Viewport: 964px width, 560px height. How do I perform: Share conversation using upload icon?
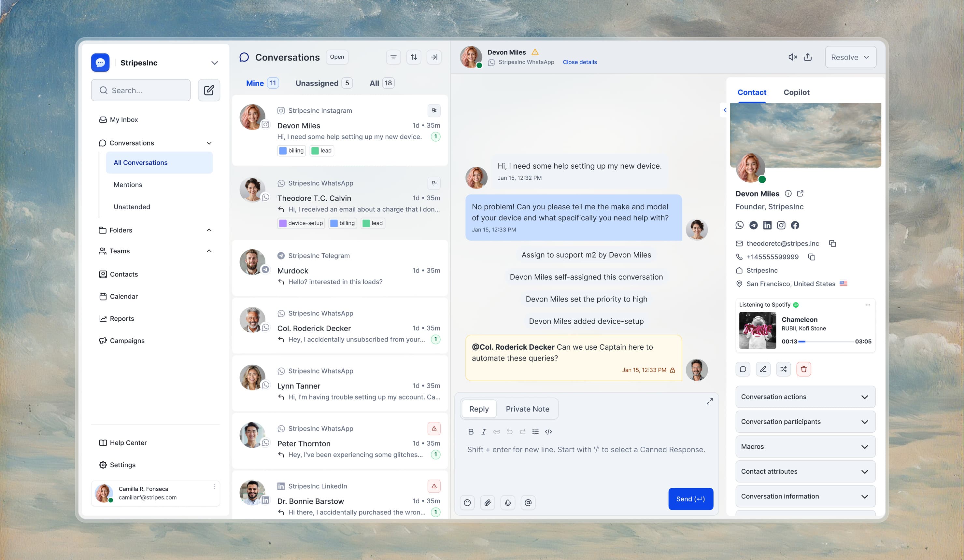pyautogui.click(x=808, y=57)
